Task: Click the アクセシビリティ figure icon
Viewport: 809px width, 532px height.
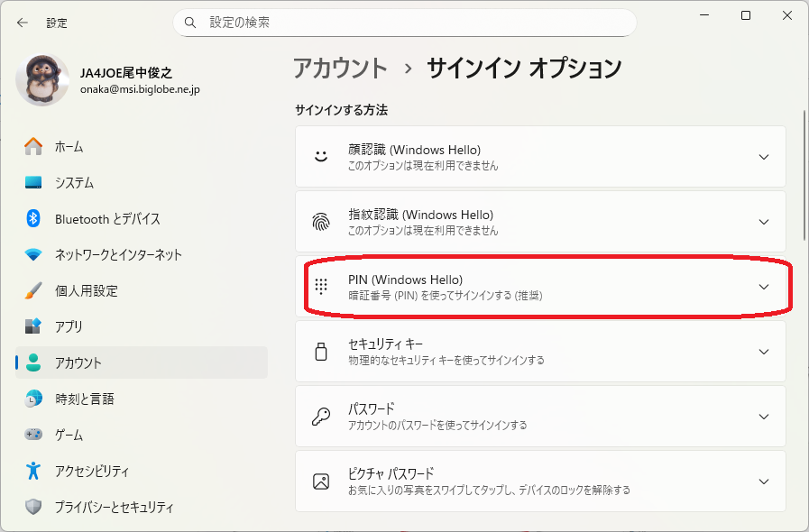Action: point(33,471)
